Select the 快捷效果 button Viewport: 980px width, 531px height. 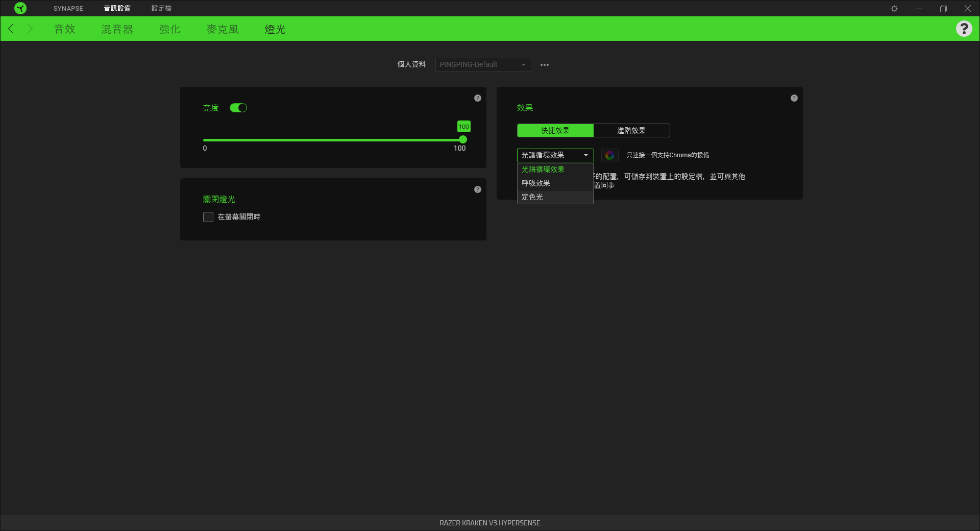click(555, 131)
